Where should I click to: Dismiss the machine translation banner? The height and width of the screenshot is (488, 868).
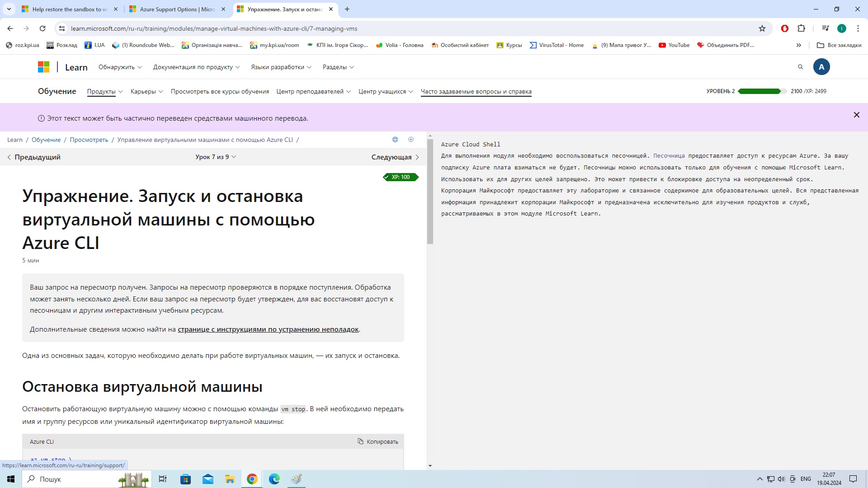point(856,115)
